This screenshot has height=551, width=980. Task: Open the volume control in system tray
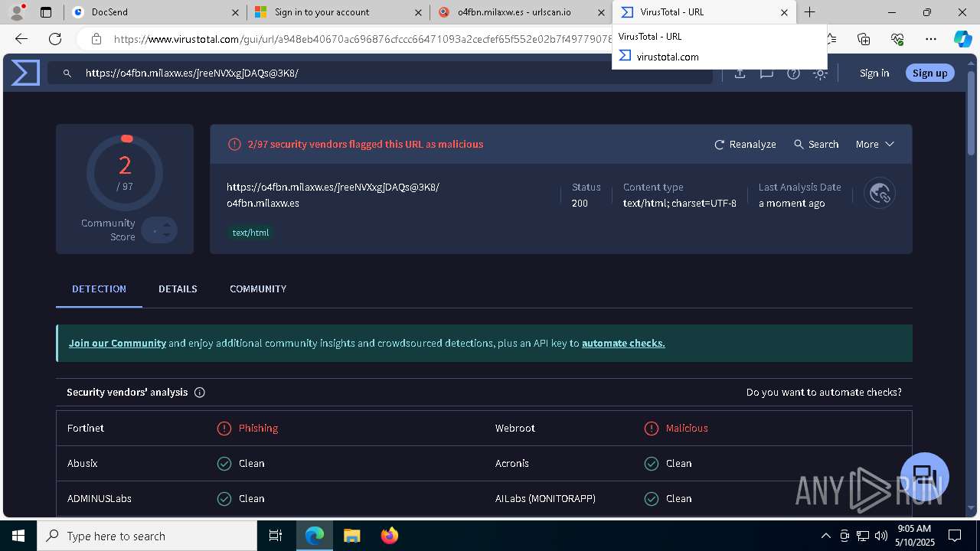point(880,536)
